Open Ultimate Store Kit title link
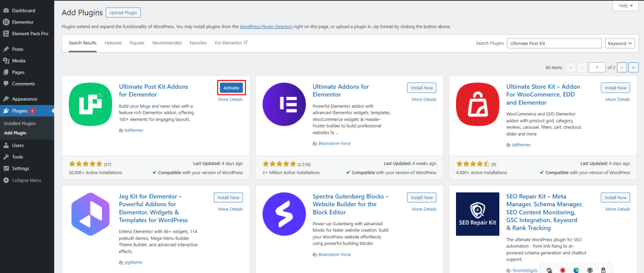Screen dimensions: 644x273 [543, 94]
